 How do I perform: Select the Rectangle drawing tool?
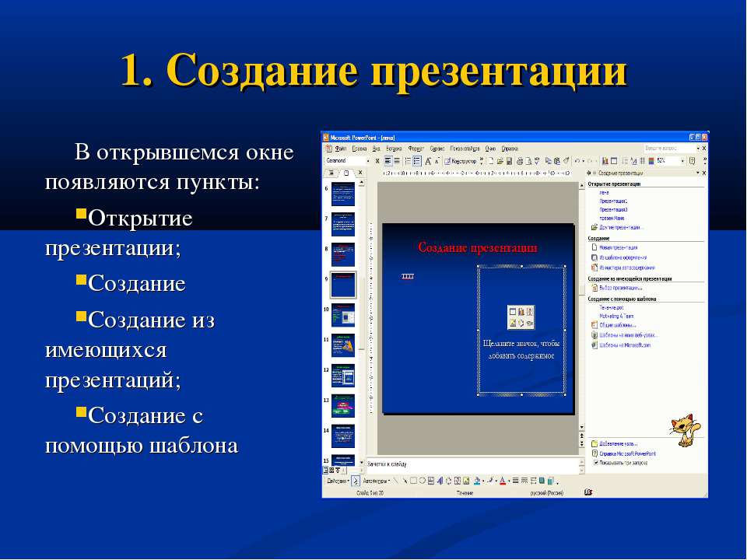[x=413, y=481]
